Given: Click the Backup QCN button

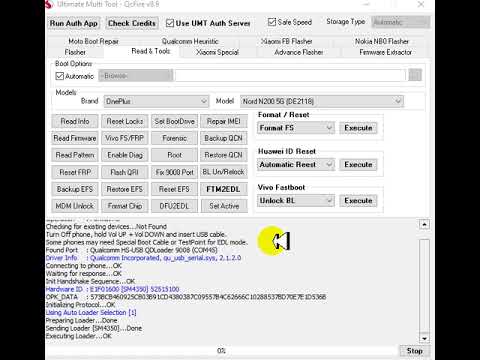Looking at the screenshot, I should pos(224,138).
